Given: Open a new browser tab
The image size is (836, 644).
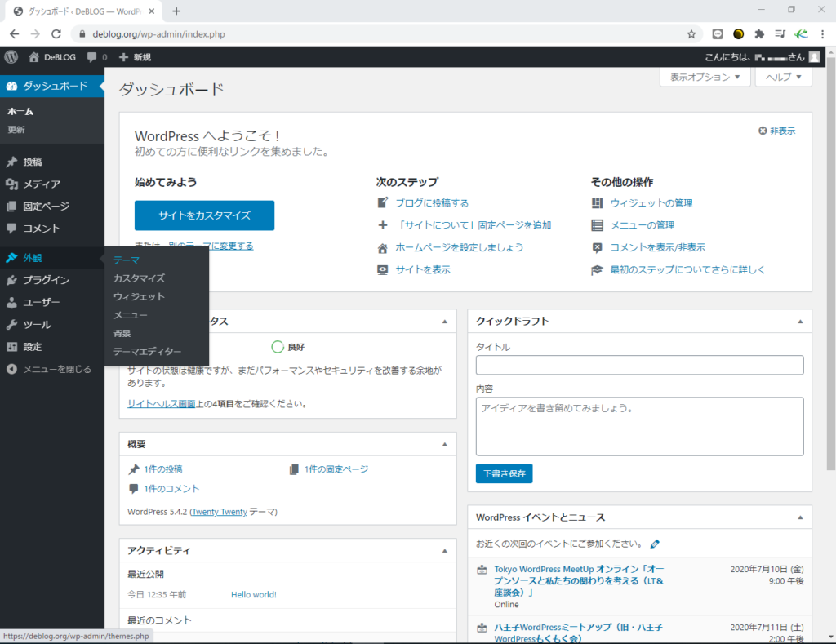Looking at the screenshot, I should (x=176, y=11).
